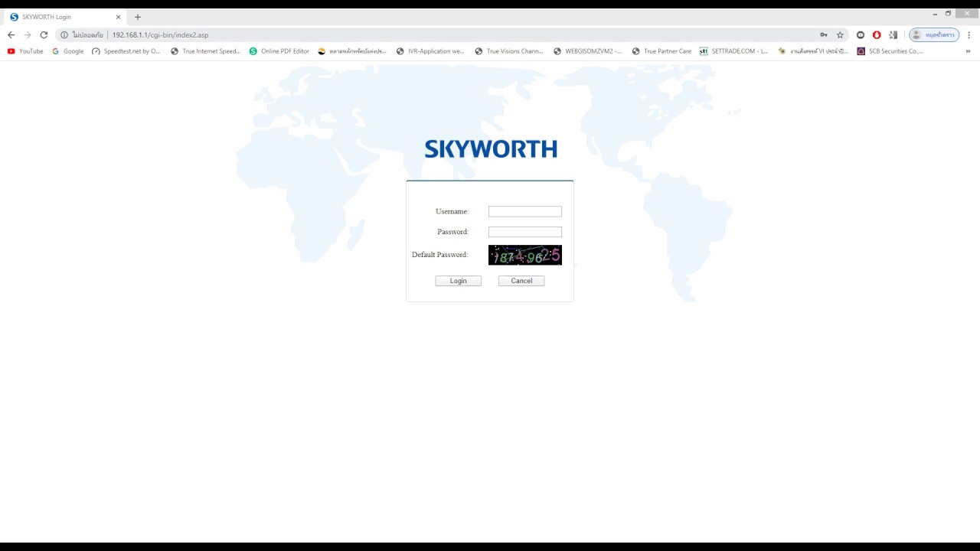
Task: Open Online PDF Editor bookmark
Action: (279, 51)
